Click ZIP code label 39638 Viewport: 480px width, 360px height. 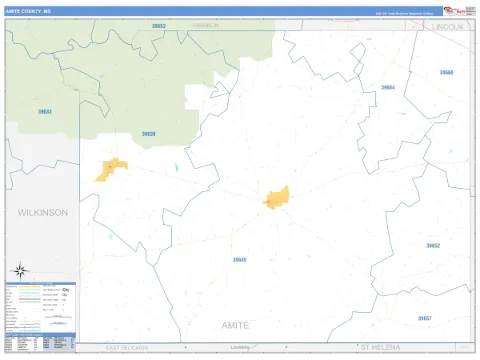pos(149,134)
